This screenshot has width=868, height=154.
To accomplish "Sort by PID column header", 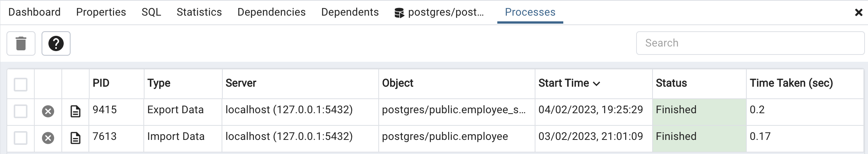I will [101, 83].
